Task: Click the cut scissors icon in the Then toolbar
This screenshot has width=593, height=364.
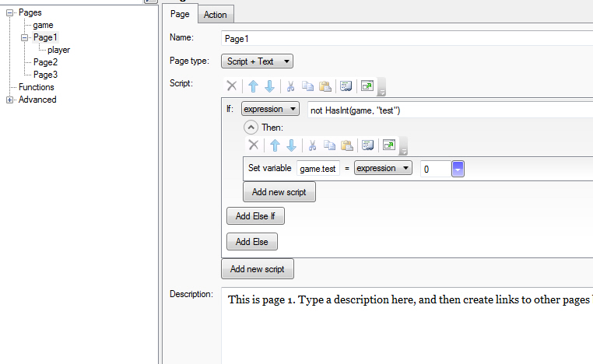Action: [x=312, y=145]
